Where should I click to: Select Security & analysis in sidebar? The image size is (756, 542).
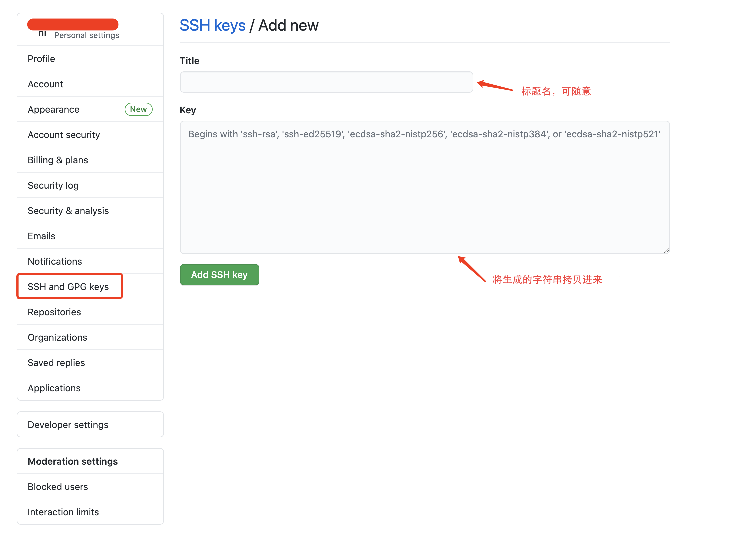[68, 211]
